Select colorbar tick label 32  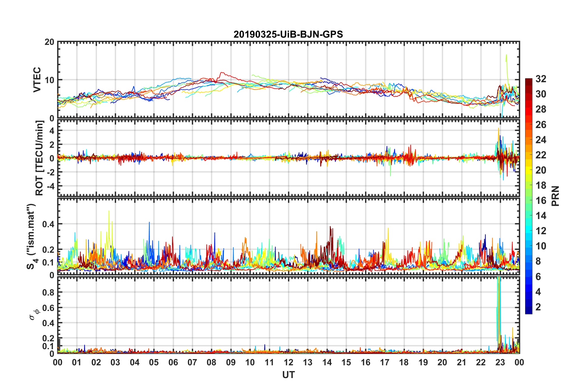tap(541, 79)
